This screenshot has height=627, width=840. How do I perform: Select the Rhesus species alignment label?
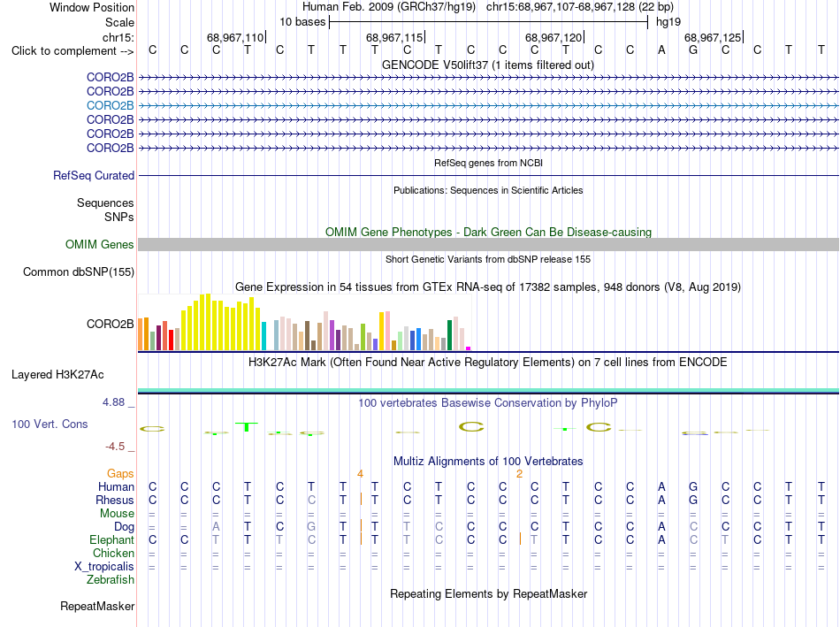[x=115, y=500]
